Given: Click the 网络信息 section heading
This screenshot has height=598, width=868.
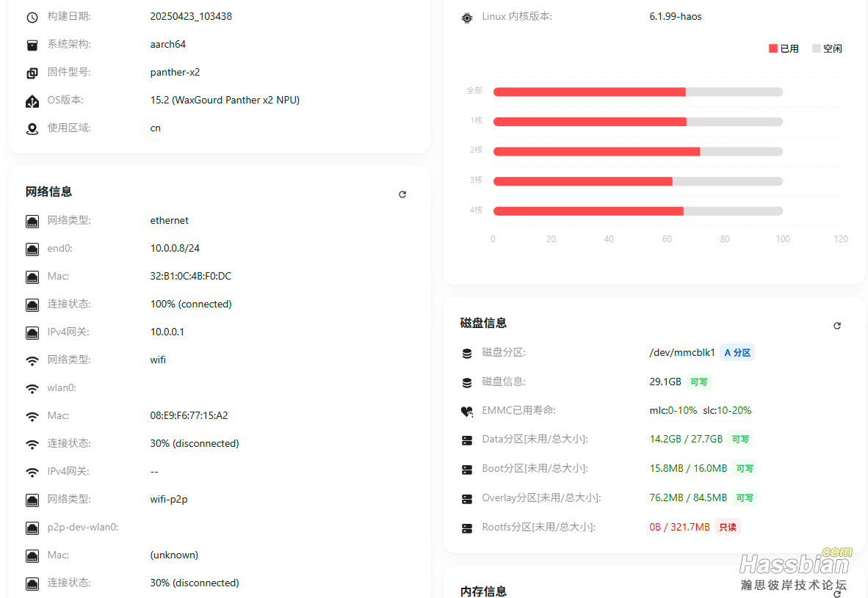Looking at the screenshot, I should pos(48,192).
